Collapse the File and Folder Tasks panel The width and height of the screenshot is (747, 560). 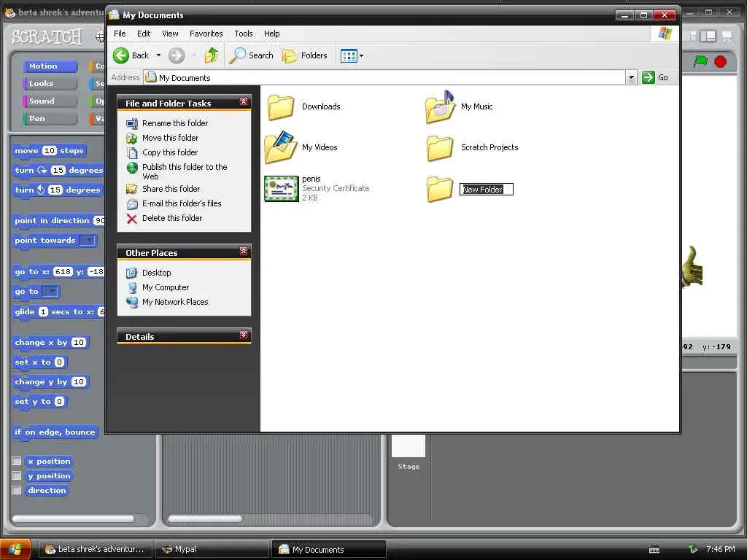pyautogui.click(x=244, y=102)
